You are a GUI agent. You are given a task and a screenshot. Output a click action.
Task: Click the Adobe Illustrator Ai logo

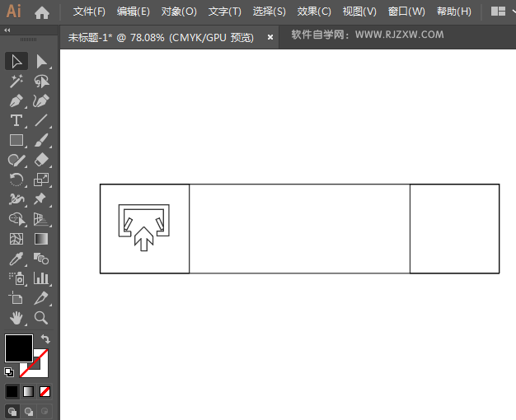click(x=13, y=12)
